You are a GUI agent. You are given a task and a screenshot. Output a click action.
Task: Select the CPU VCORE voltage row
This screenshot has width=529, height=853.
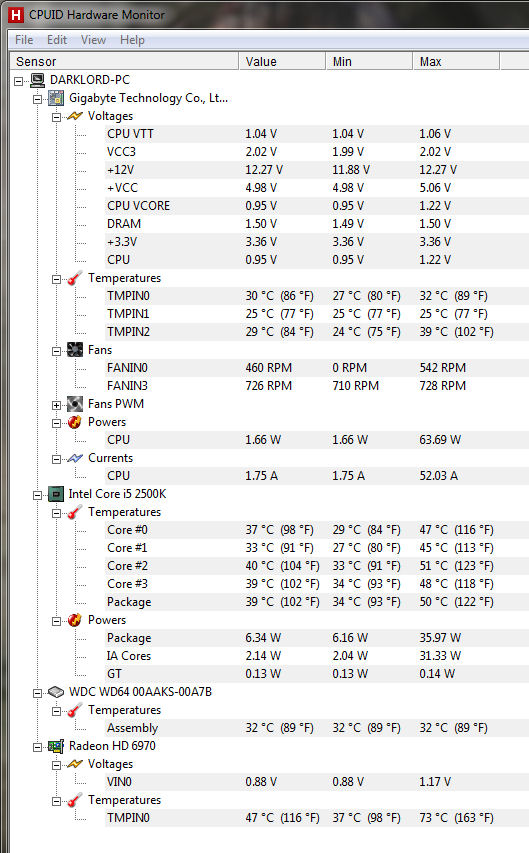tap(317, 206)
